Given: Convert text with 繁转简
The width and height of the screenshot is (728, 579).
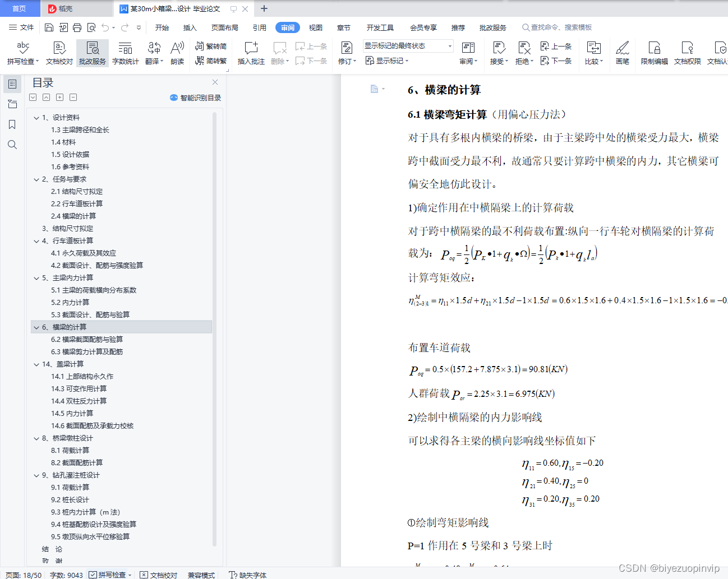Looking at the screenshot, I should pyautogui.click(x=211, y=47).
